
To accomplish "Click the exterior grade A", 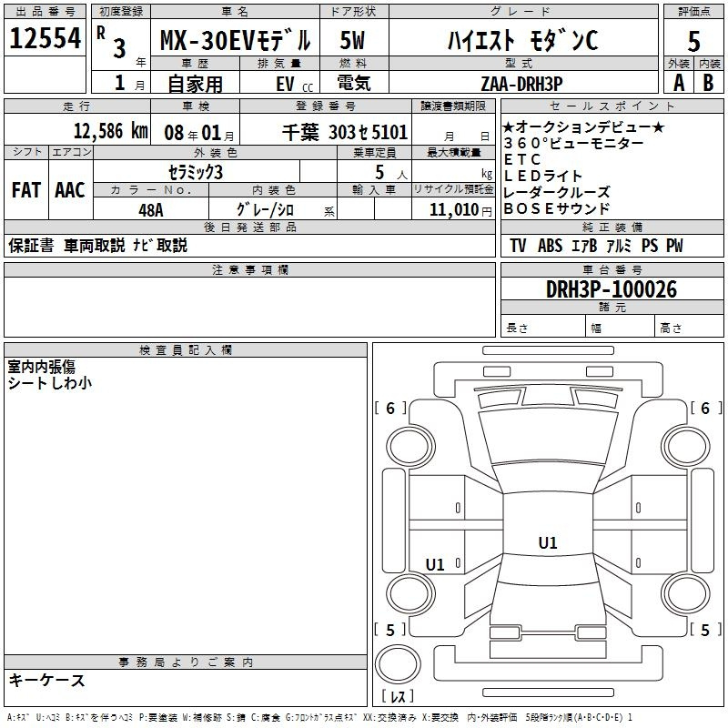I will tap(679, 83).
